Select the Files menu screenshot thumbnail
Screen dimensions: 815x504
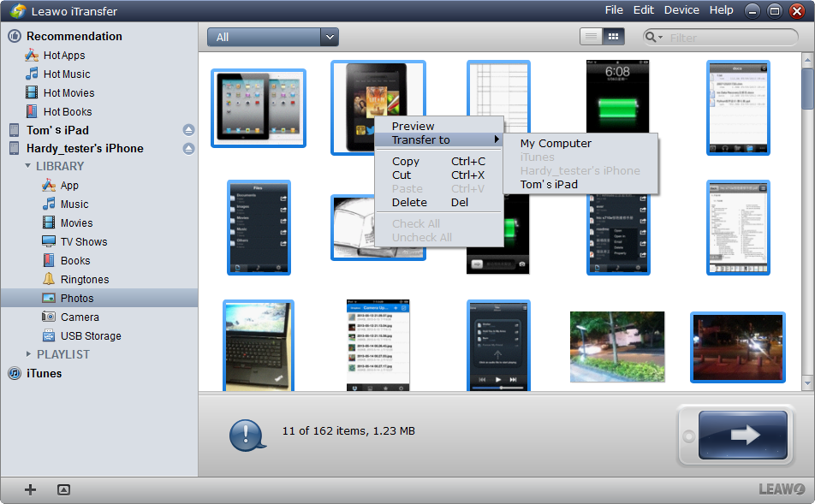pos(259,228)
